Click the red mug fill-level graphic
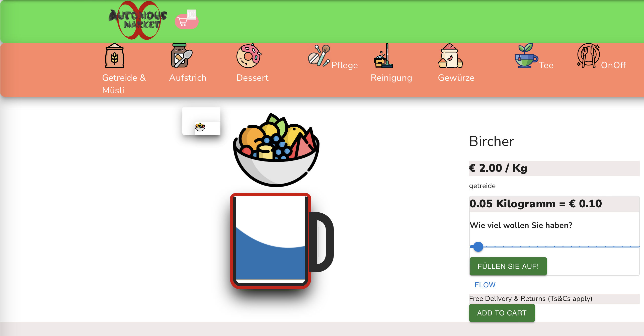Viewport: 644px width, 336px height. coord(282,241)
